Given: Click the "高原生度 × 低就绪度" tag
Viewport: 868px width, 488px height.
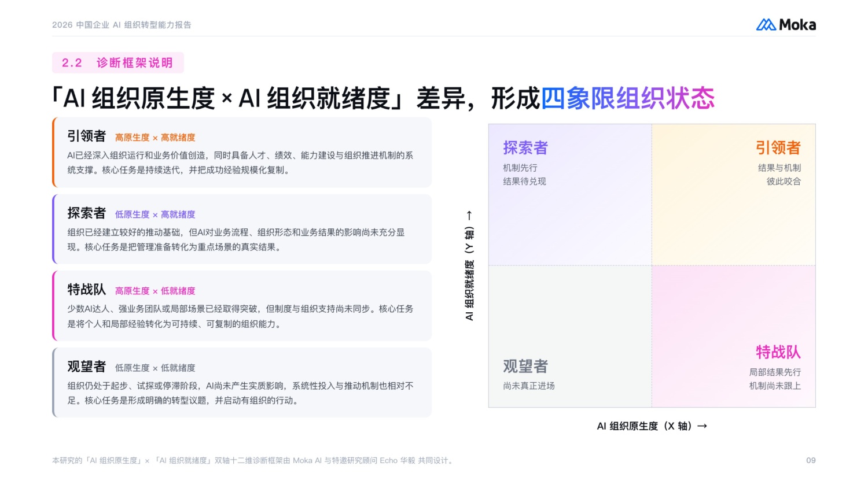Looking at the screenshot, I should [155, 291].
